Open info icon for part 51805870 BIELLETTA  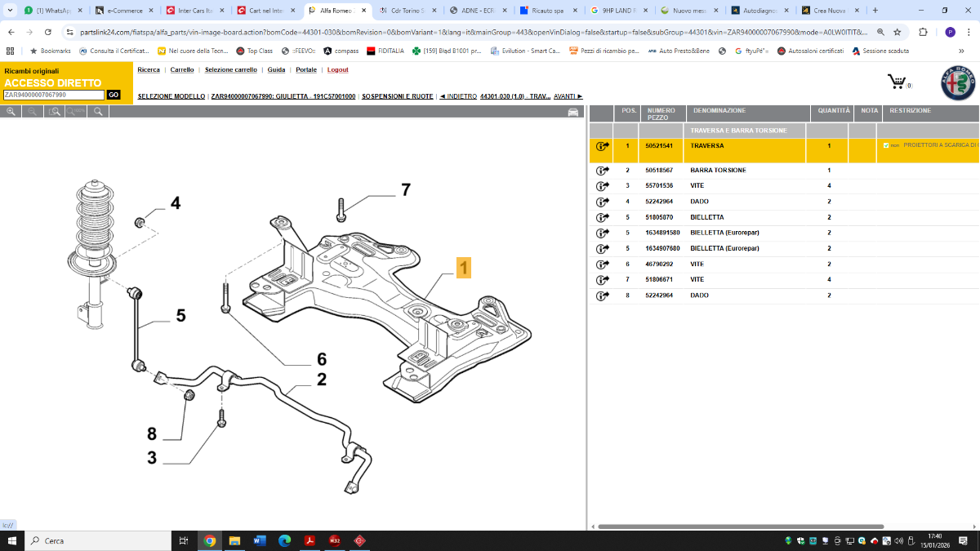coord(603,218)
